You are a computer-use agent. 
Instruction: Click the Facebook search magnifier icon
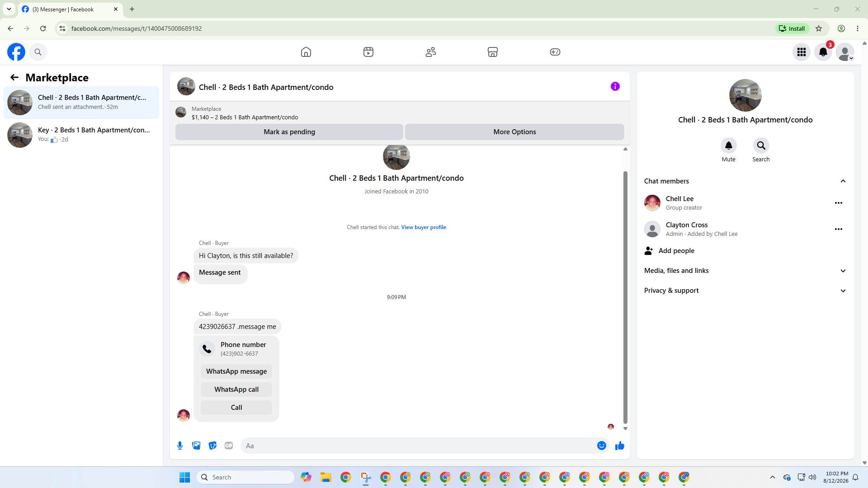point(38,52)
